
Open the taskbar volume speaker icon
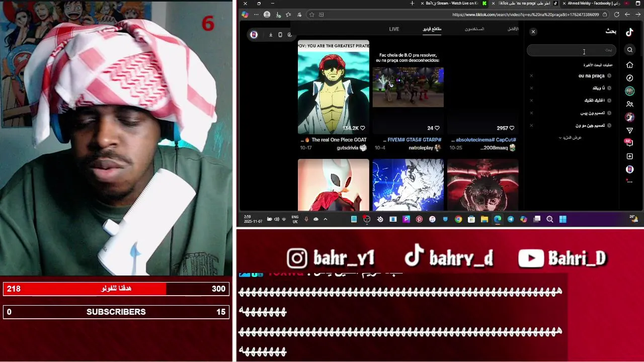276,219
